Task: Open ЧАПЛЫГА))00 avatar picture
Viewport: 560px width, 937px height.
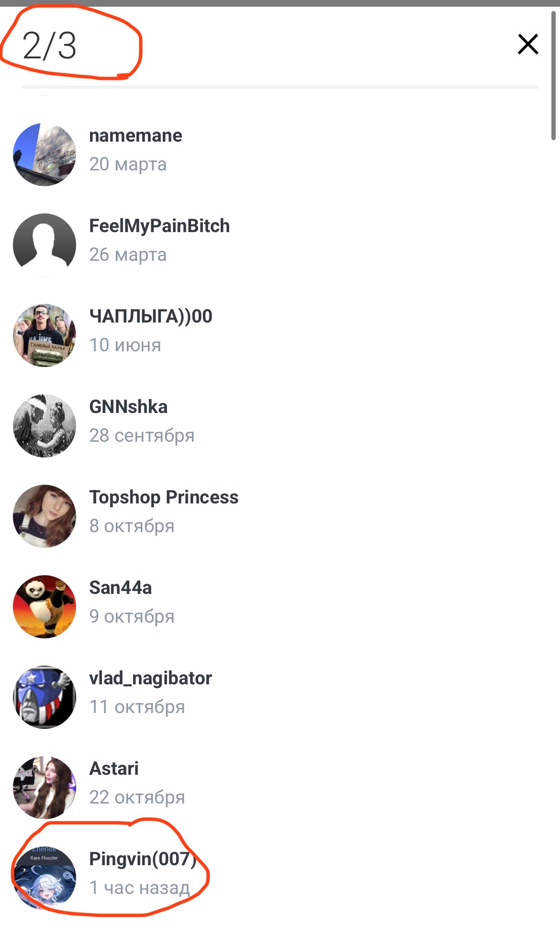Action: pyautogui.click(x=45, y=335)
